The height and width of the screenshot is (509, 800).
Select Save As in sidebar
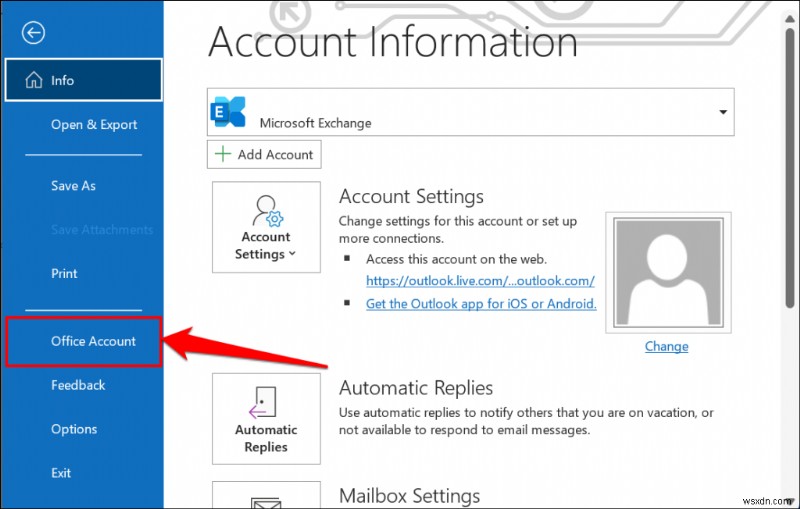click(73, 186)
